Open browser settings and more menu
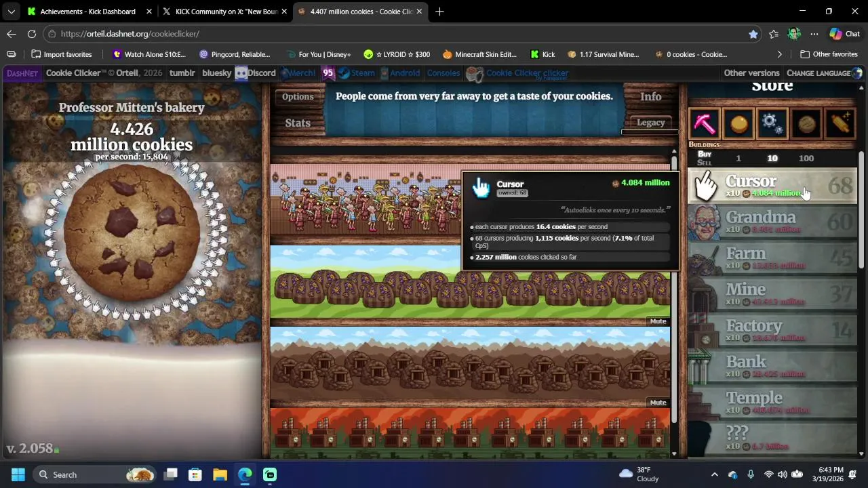The width and height of the screenshot is (868, 488). click(814, 34)
